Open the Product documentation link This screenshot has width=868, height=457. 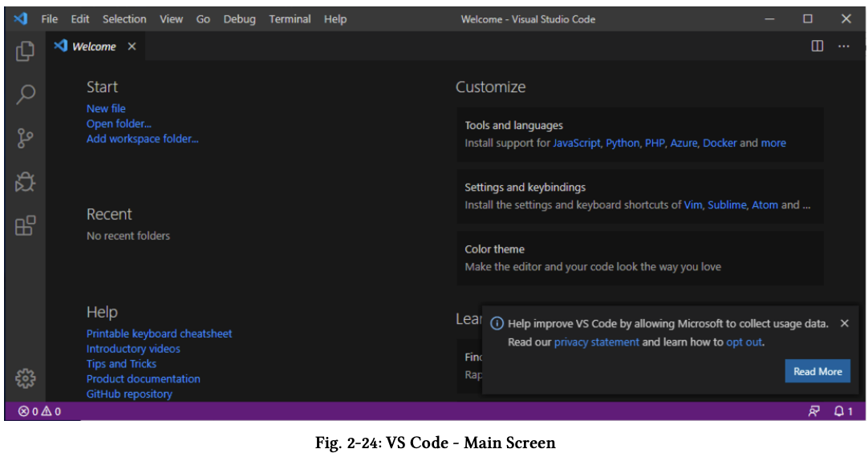pyautogui.click(x=144, y=378)
